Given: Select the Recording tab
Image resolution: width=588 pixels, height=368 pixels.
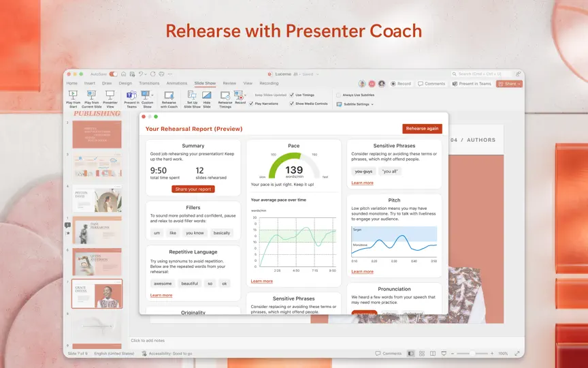Looking at the screenshot, I should pos(269,83).
